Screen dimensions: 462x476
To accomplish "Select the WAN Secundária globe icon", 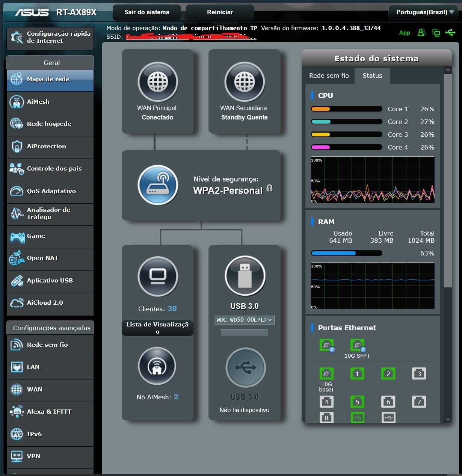I will click(245, 82).
